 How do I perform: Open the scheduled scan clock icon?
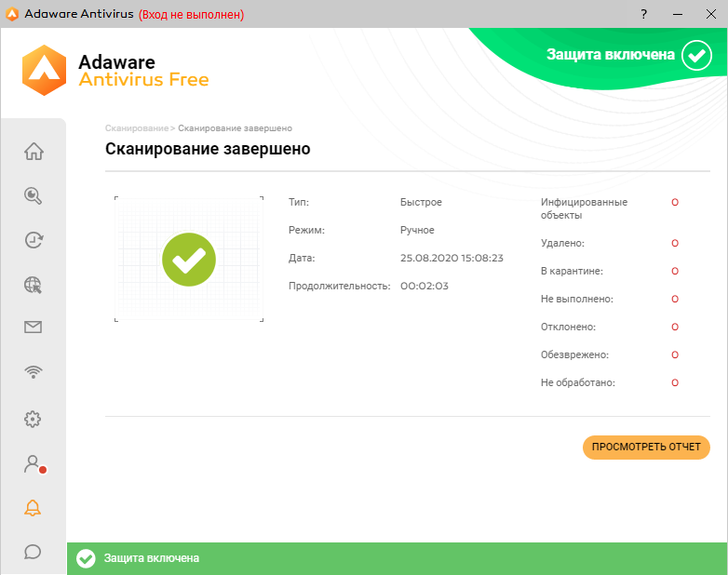(x=34, y=240)
